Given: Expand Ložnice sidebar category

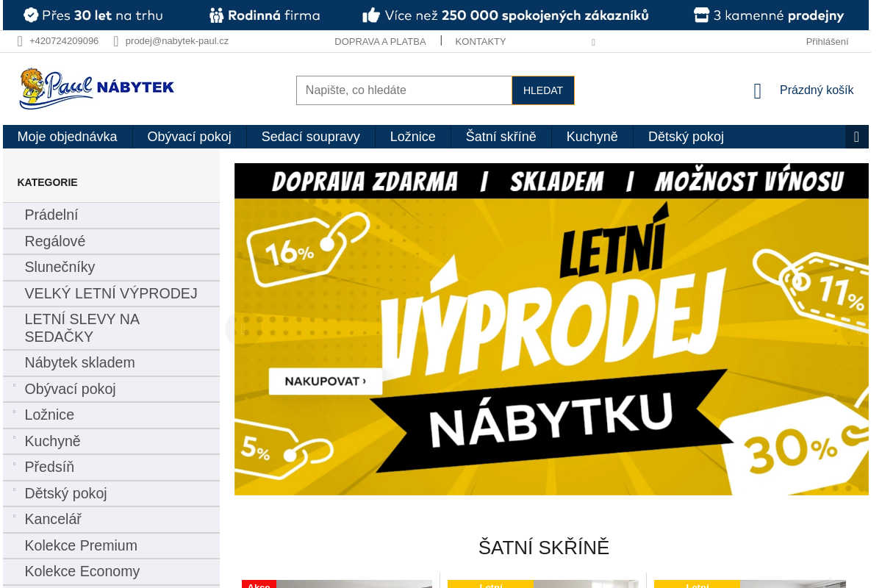Looking at the screenshot, I should click(x=14, y=412).
